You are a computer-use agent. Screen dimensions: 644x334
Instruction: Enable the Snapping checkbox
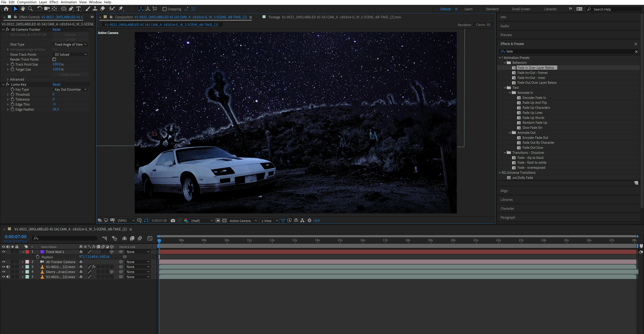[165, 9]
